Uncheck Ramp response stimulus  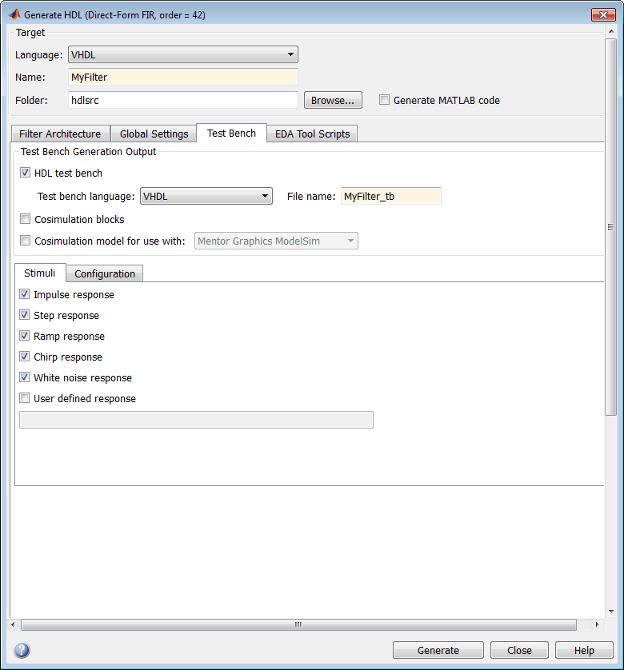24,336
